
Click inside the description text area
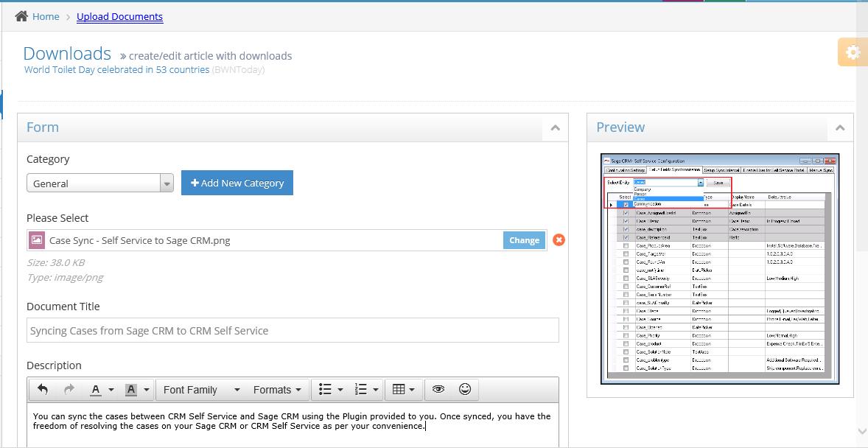click(293, 424)
